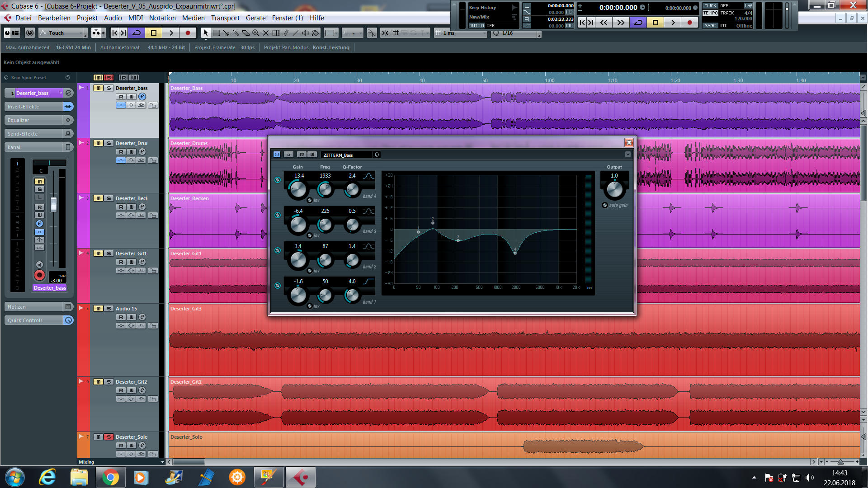Toggle TEMPO track button in transport

pyautogui.click(x=710, y=13)
